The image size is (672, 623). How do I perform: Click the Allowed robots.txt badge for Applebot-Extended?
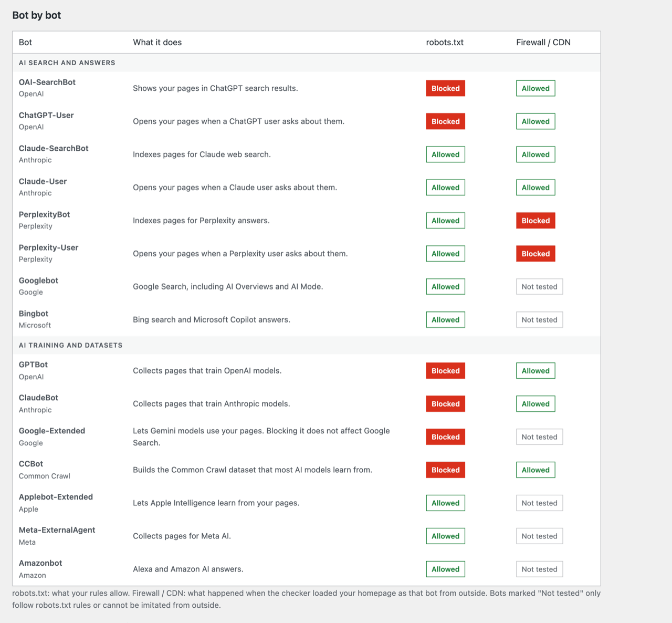pos(446,503)
